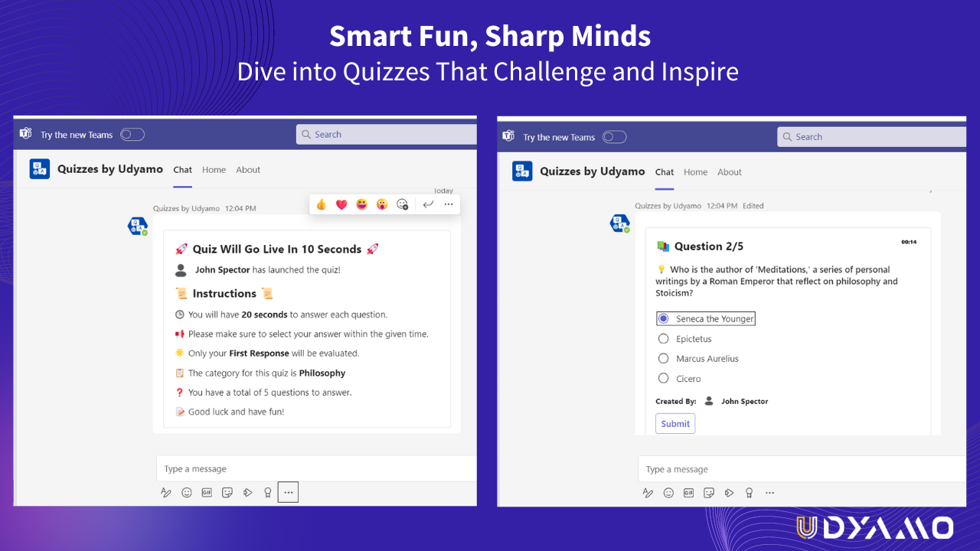Open Home tab in right window
The image size is (980, 551).
click(x=696, y=172)
